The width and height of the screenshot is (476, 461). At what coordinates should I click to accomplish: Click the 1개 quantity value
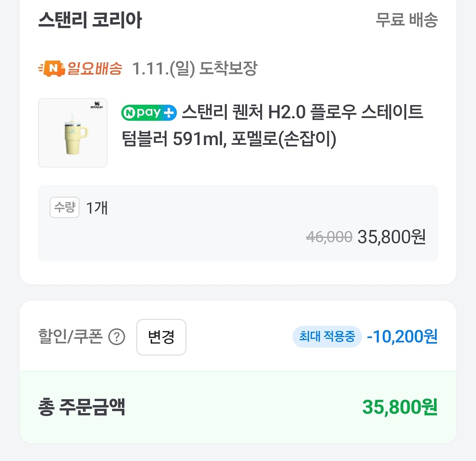(x=97, y=208)
